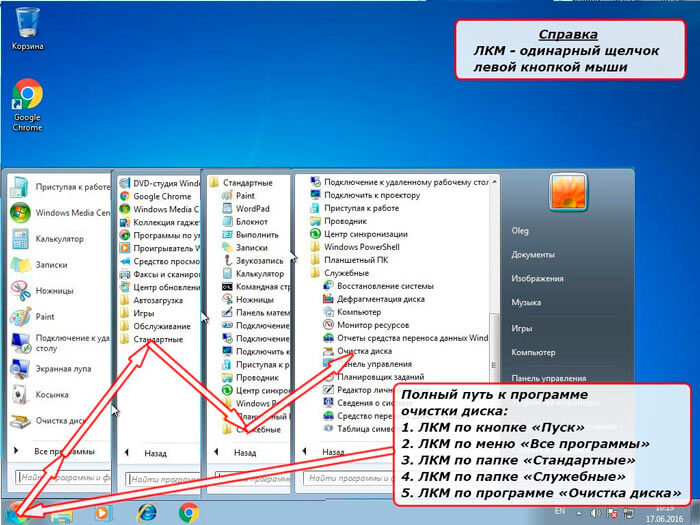700x525 pixels.
Task: Open Факсы и сканирование entry
Action: click(160, 274)
